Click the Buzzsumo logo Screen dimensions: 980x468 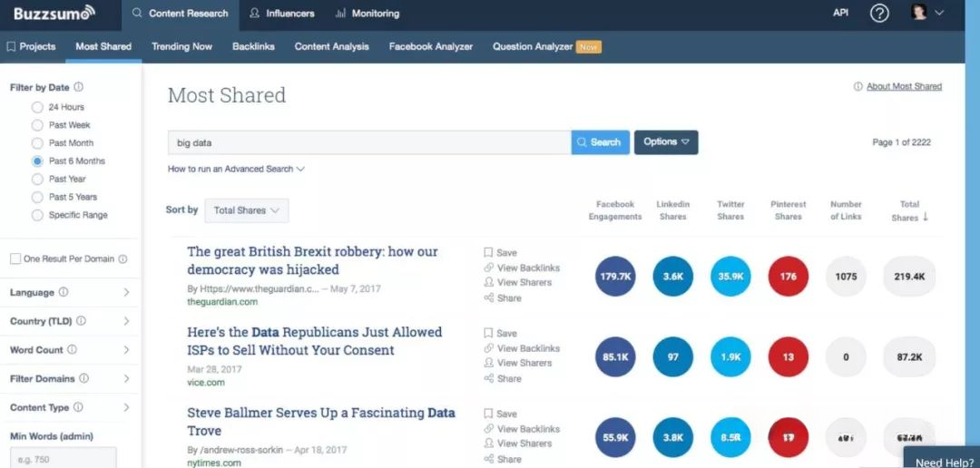[x=54, y=13]
